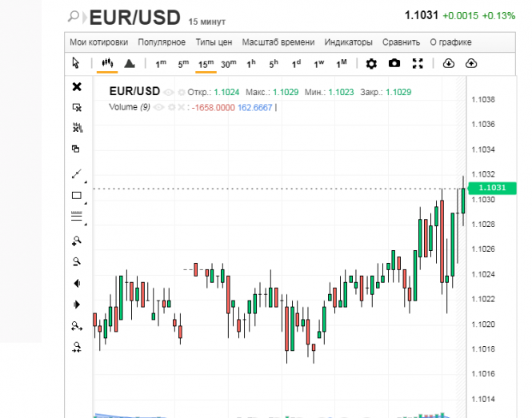Select the rectangle shape tool

tap(77, 195)
